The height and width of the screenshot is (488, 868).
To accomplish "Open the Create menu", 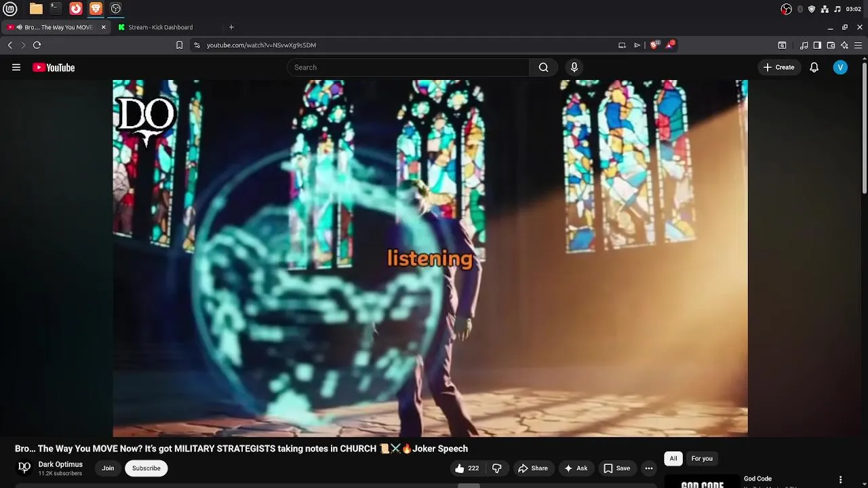I will pyautogui.click(x=778, y=67).
